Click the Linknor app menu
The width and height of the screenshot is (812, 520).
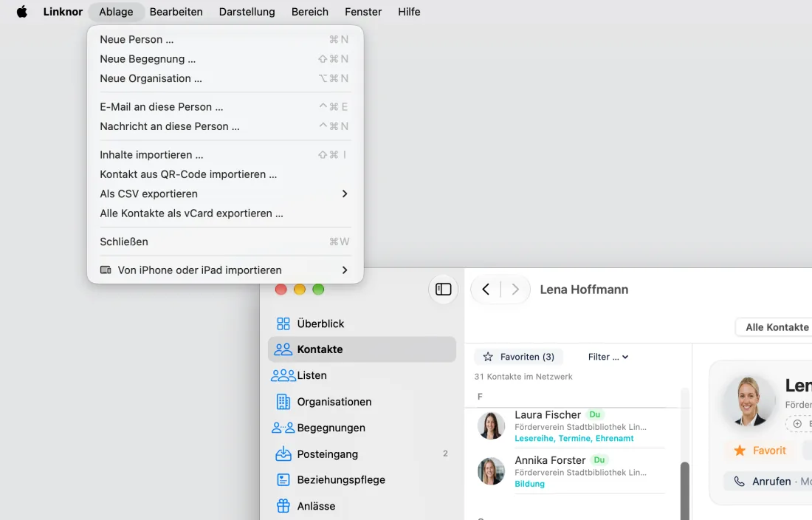pyautogui.click(x=63, y=11)
